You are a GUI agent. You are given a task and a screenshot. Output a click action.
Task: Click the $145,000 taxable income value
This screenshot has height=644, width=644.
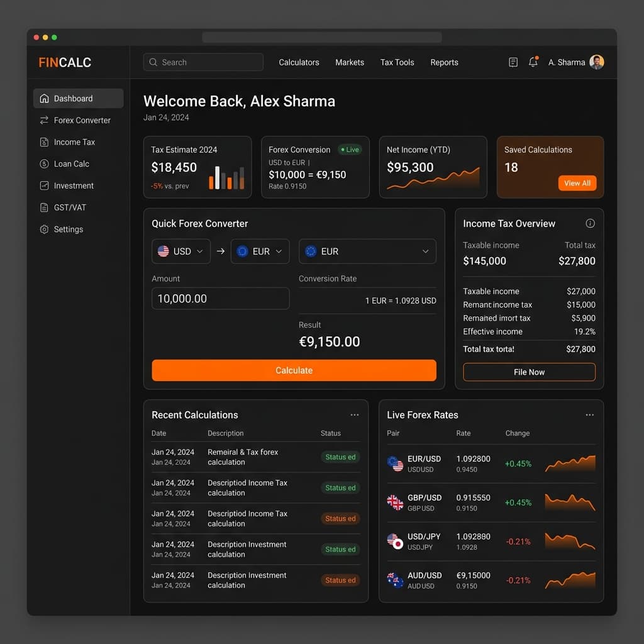(485, 261)
